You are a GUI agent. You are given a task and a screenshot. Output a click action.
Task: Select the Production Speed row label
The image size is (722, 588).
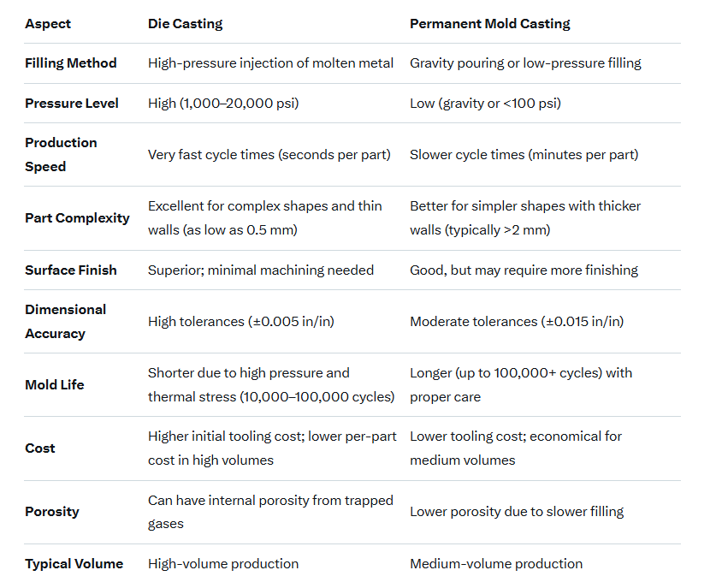tap(61, 154)
